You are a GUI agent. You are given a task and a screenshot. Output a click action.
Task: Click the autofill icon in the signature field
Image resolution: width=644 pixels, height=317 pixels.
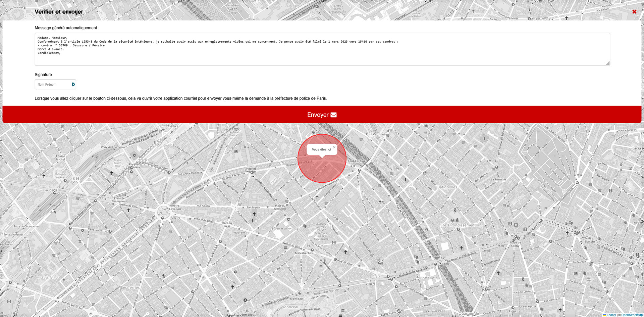[x=73, y=84]
